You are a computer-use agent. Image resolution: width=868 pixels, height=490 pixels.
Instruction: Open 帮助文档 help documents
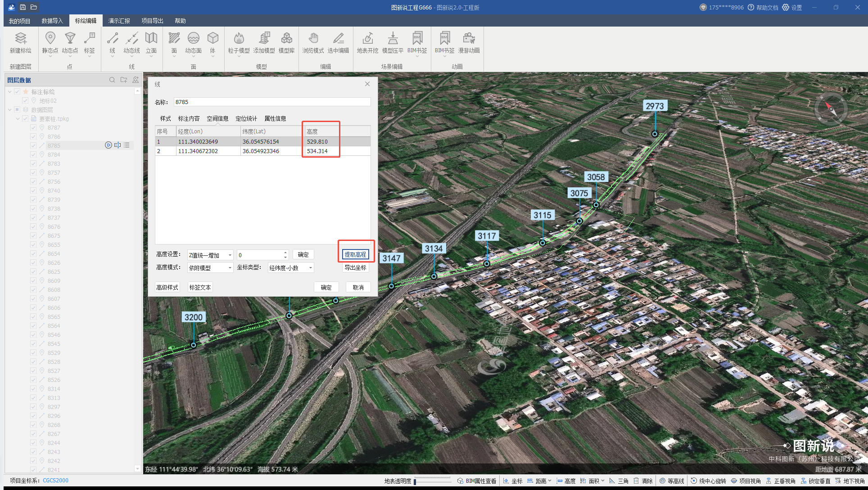point(763,7)
